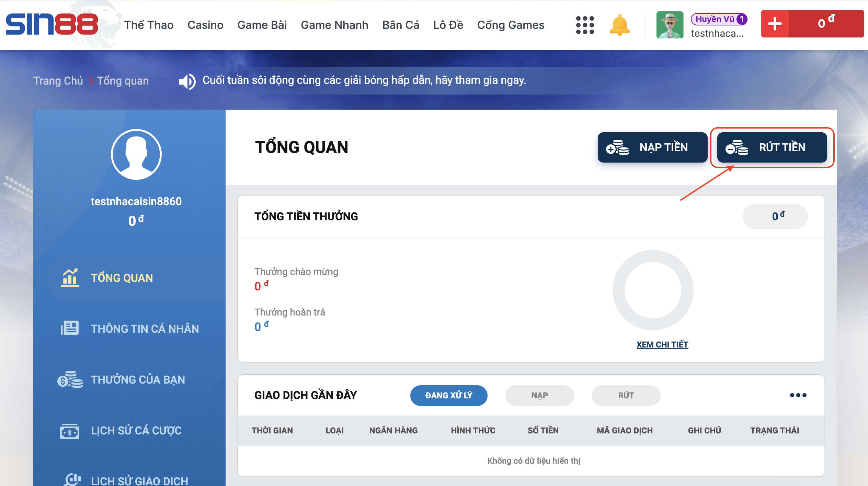Click HÌNH THỨC column header
Image resolution: width=868 pixels, height=486 pixels.
point(473,430)
